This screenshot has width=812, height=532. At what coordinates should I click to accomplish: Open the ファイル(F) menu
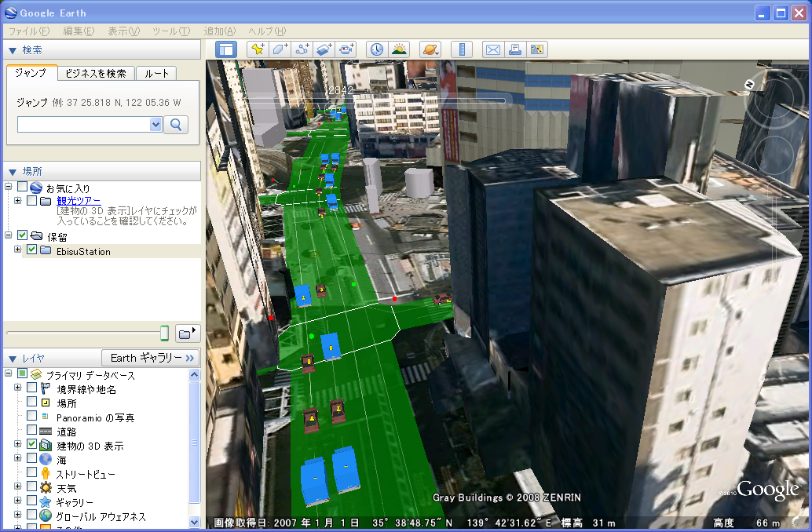click(x=29, y=31)
